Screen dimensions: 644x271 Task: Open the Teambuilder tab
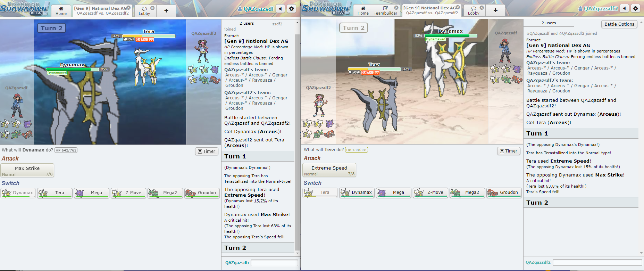[x=385, y=10]
